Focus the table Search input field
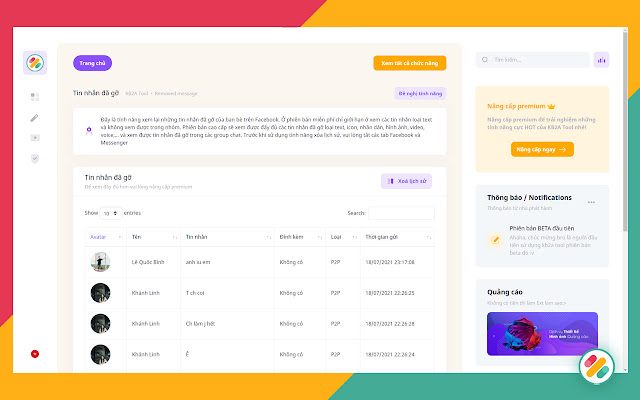 (401, 213)
